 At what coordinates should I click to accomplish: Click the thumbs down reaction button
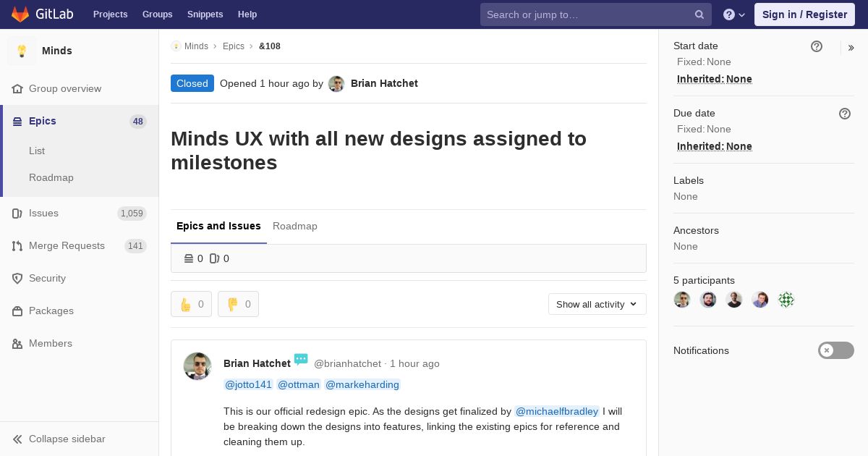tap(238, 304)
